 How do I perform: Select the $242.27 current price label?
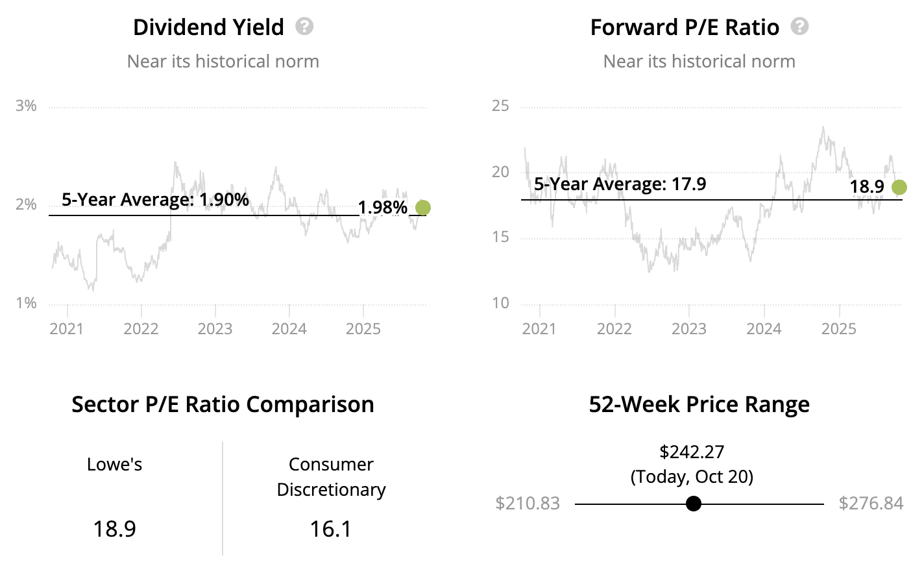click(692, 452)
